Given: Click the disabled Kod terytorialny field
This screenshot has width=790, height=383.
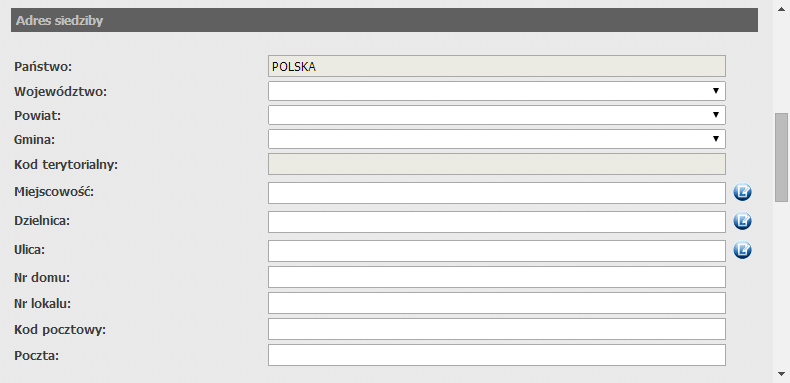Looking at the screenshot, I should [497, 164].
